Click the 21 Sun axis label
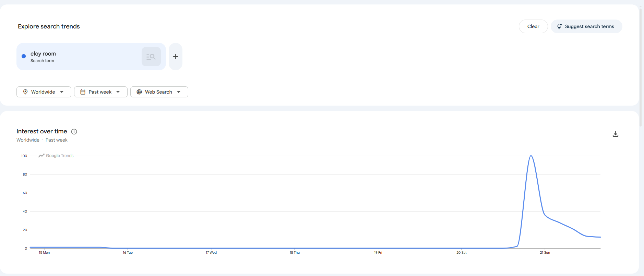Screen dimensions: 644x276 tap(545, 253)
